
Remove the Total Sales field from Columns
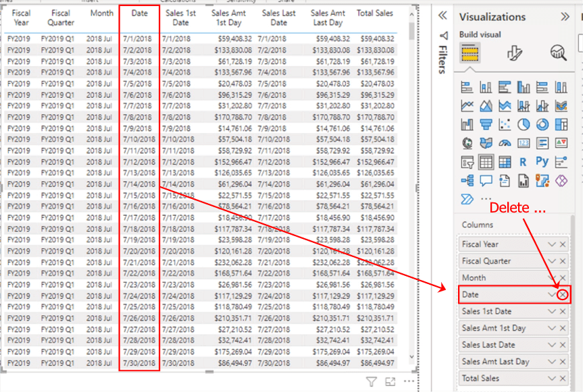[x=563, y=379]
